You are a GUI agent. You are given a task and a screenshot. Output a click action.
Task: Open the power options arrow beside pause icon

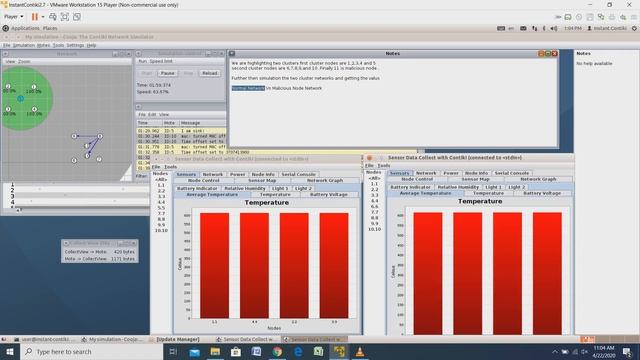click(43, 17)
